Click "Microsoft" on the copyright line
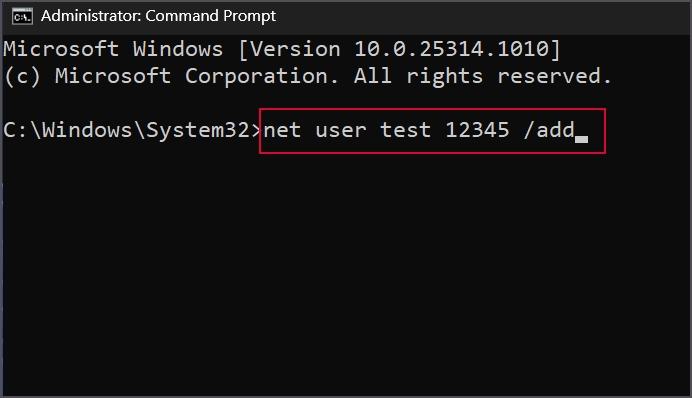 113,76
